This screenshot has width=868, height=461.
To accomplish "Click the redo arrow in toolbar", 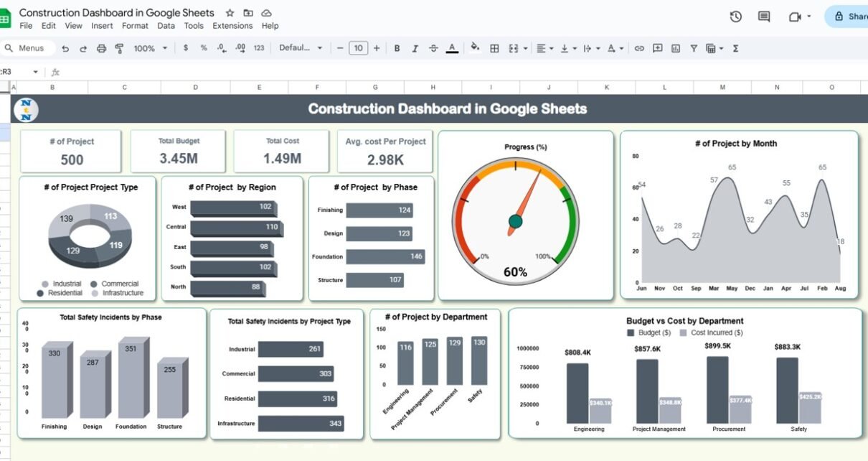I will (x=83, y=48).
